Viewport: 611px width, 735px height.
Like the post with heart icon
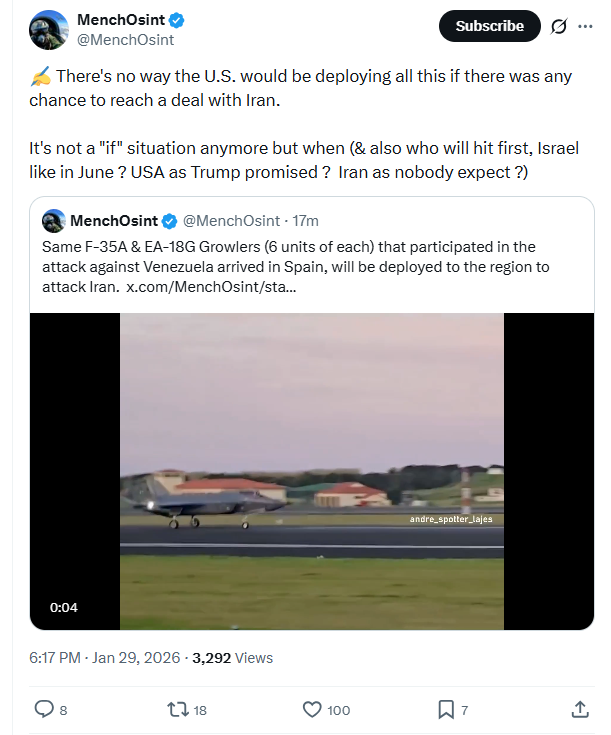pyautogui.click(x=312, y=709)
